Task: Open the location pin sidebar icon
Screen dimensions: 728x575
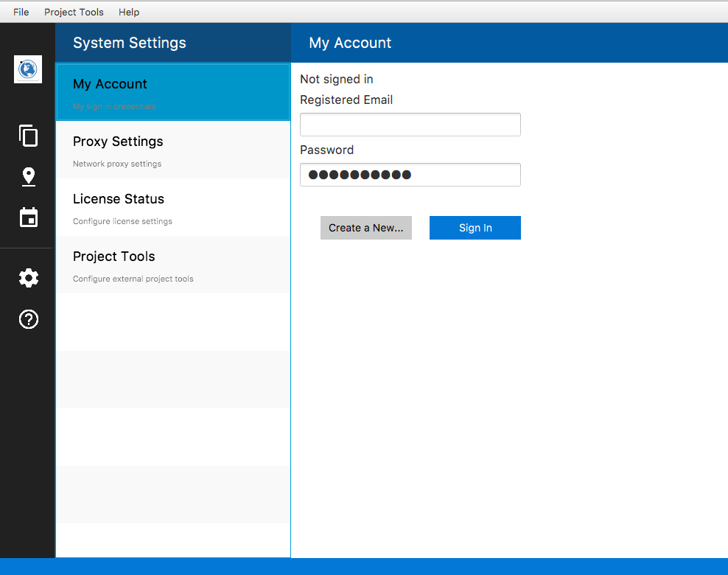Action: 28,177
